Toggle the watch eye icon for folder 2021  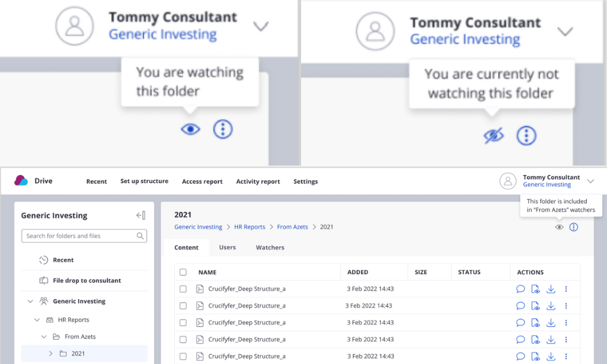coord(559,227)
